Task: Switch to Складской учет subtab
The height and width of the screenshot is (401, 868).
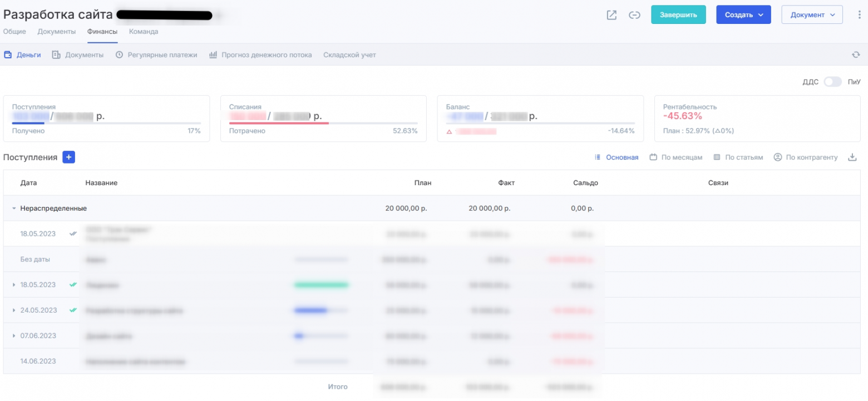Action: [x=349, y=55]
